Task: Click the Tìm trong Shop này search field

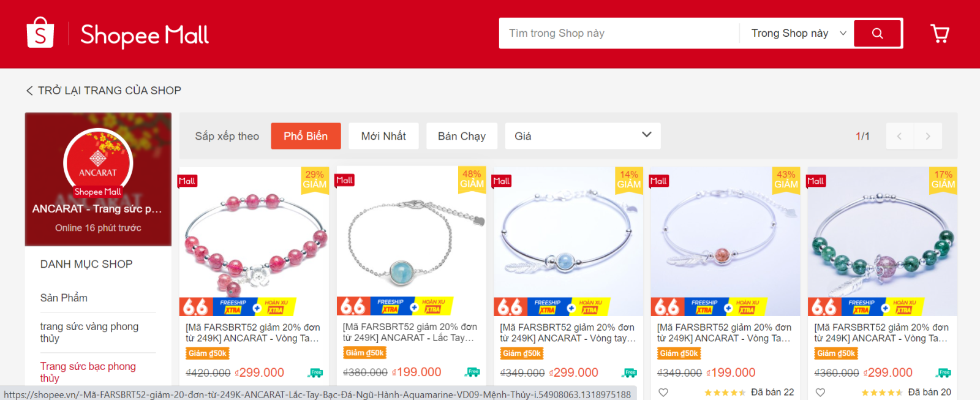Action: tap(620, 33)
